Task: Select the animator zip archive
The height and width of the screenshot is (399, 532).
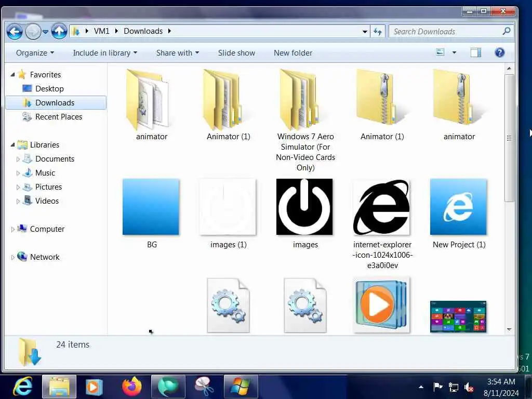Action: point(459,105)
